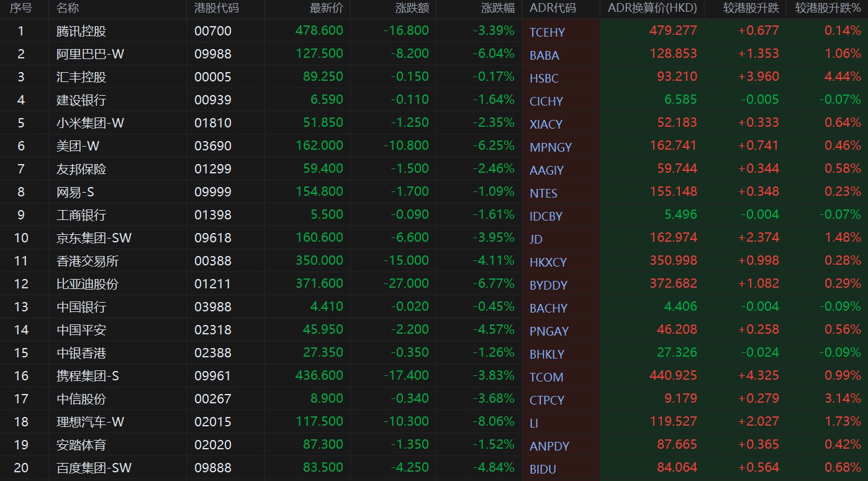Image resolution: width=868 pixels, height=481 pixels.
Task: Select Hong Kong stock code 09988
Action: tap(213, 54)
